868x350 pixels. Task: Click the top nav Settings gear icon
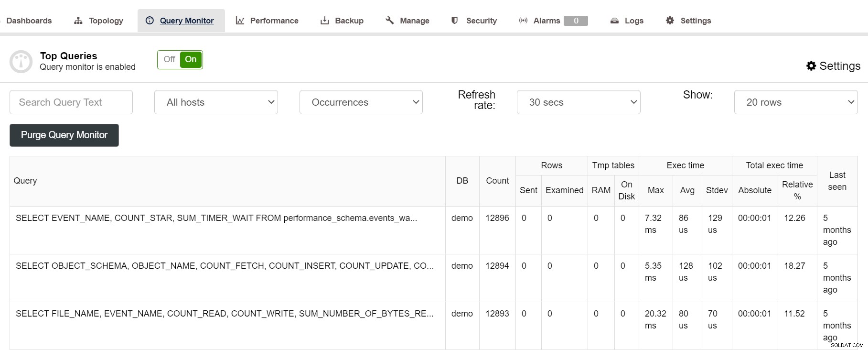coord(670,21)
